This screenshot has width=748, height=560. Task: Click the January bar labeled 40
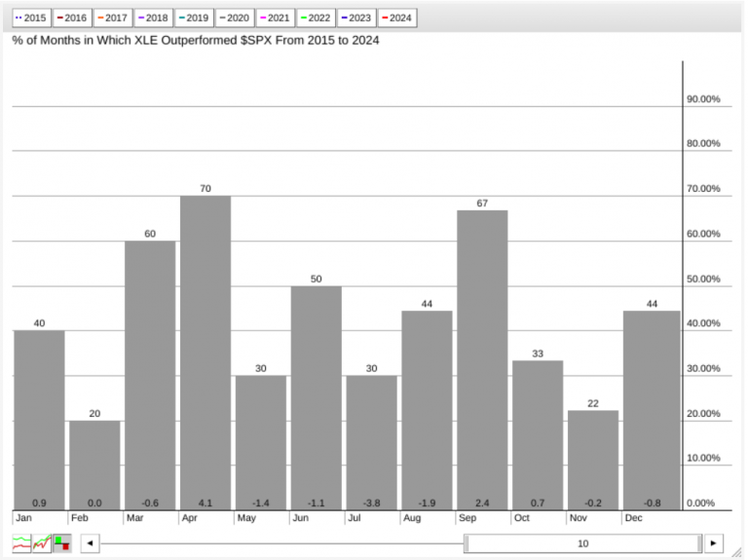39,420
